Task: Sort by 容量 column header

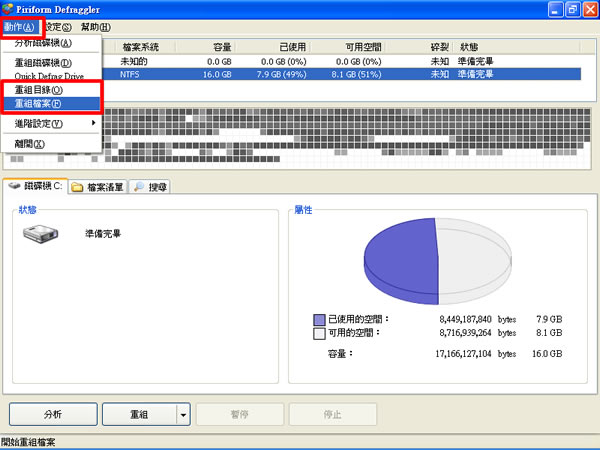Action: [x=206, y=47]
